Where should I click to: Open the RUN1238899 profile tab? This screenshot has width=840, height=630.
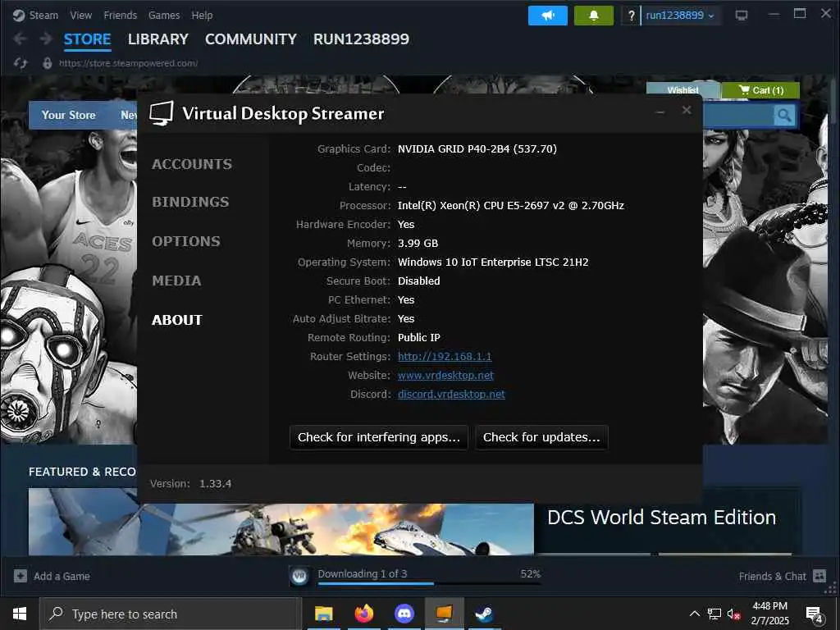[x=361, y=39]
